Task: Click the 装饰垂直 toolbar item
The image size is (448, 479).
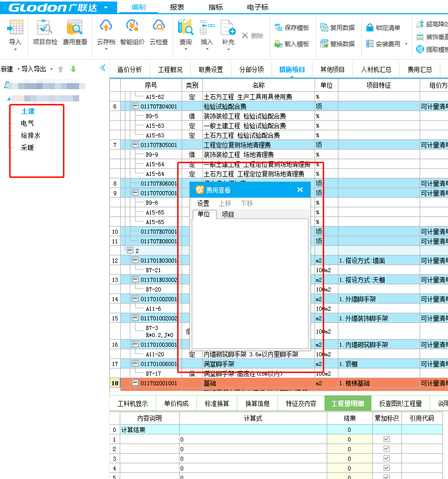Action: pyautogui.click(x=432, y=37)
